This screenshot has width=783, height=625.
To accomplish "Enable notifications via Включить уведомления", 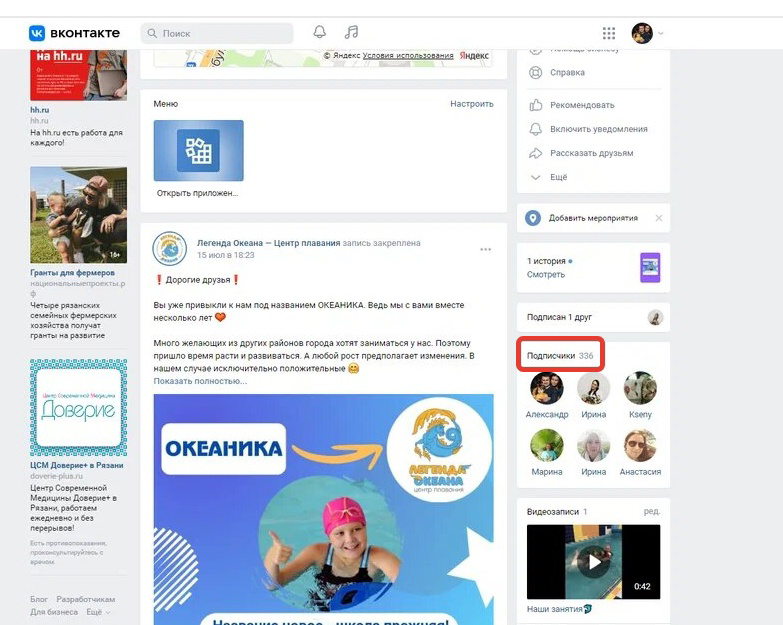I will point(599,129).
